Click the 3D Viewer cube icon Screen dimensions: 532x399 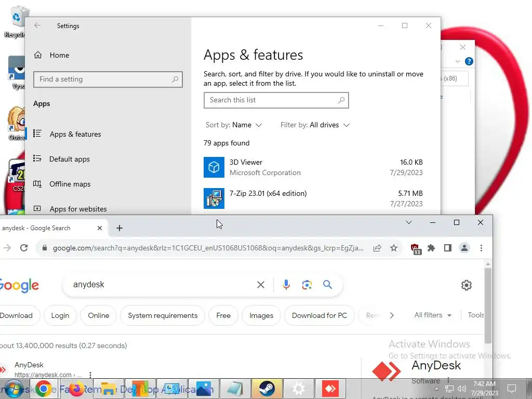214,167
